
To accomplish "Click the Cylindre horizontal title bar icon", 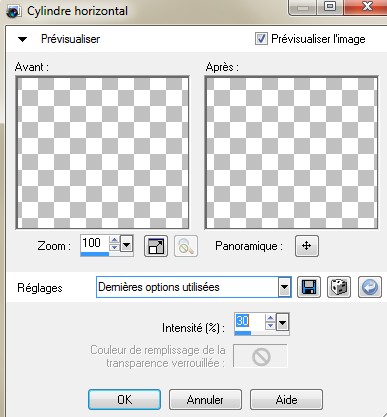I will (x=13, y=12).
